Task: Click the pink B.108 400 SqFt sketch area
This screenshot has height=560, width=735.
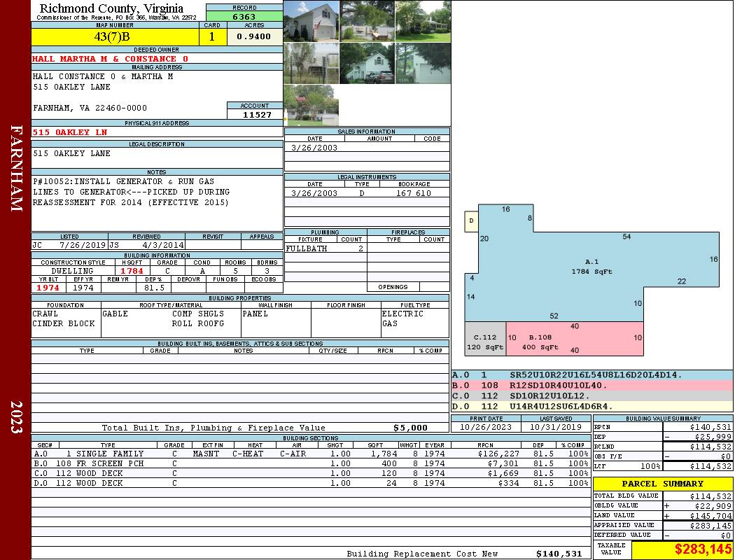Action: (575, 338)
